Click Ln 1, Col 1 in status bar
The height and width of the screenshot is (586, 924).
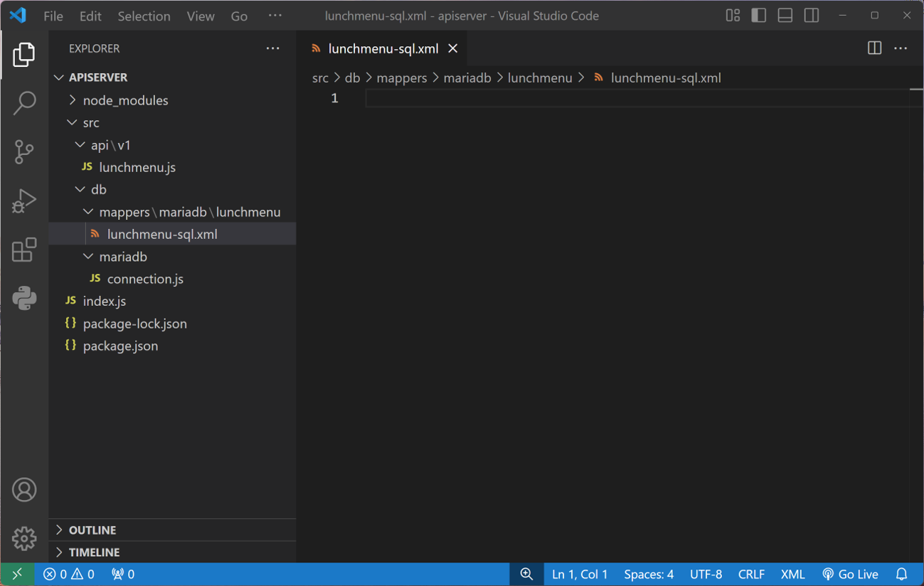pyautogui.click(x=580, y=574)
